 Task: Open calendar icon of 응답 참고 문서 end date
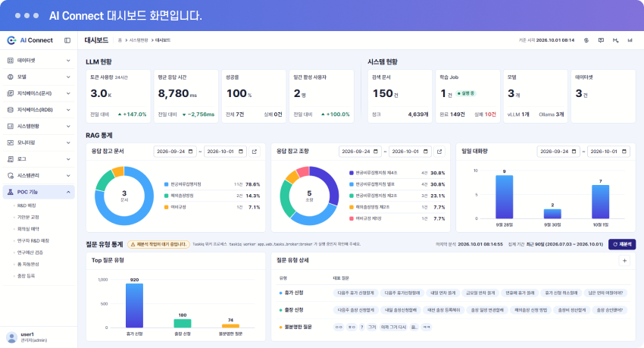coord(241,152)
